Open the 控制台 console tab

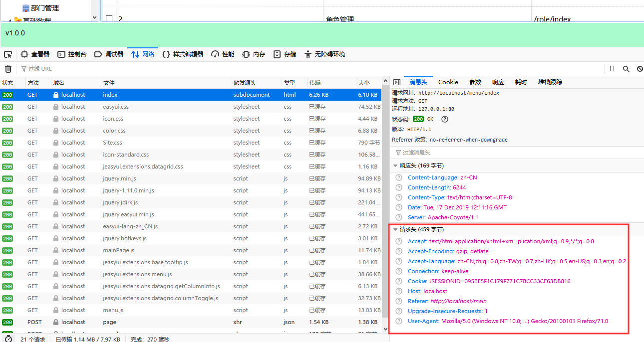(x=72, y=54)
